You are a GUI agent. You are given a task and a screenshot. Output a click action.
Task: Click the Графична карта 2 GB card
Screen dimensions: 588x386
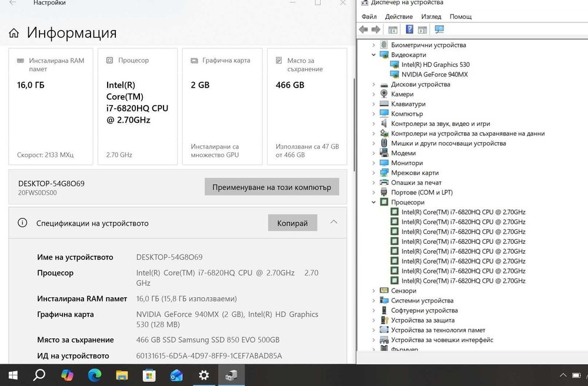(x=222, y=106)
